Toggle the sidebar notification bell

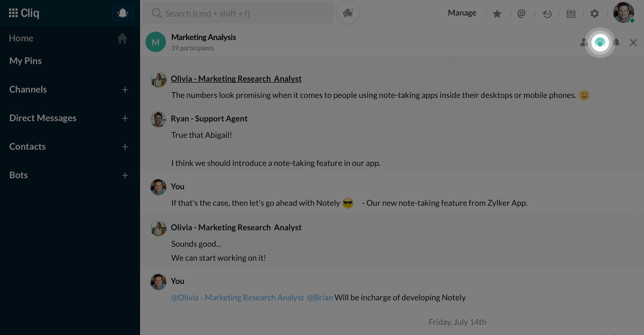point(122,13)
